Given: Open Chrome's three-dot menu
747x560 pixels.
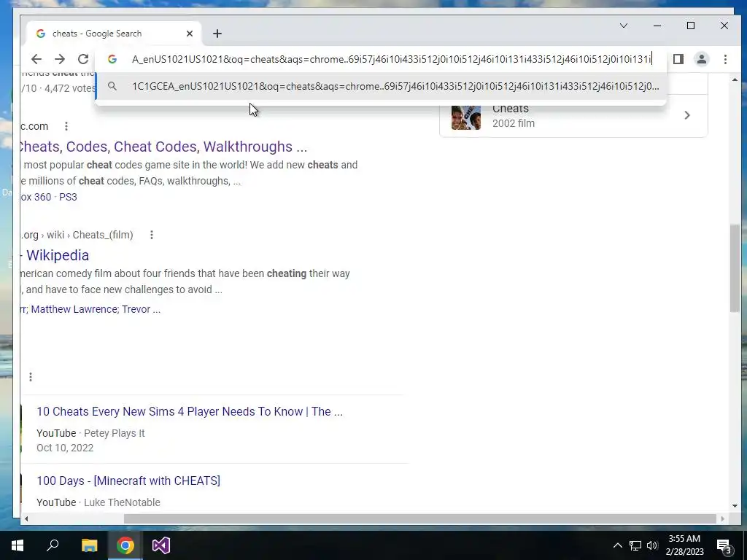Looking at the screenshot, I should (x=725, y=59).
